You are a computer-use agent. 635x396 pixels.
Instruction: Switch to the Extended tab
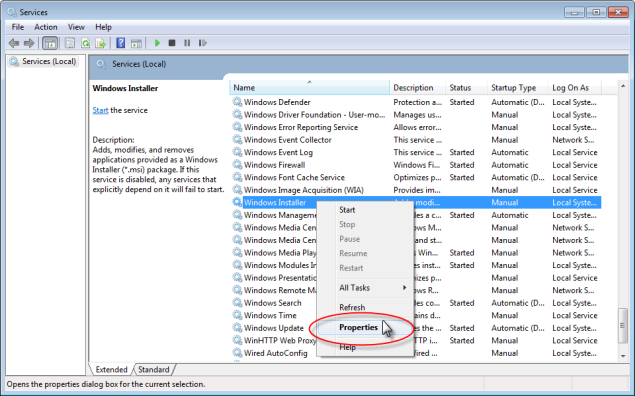[x=111, y=369]
